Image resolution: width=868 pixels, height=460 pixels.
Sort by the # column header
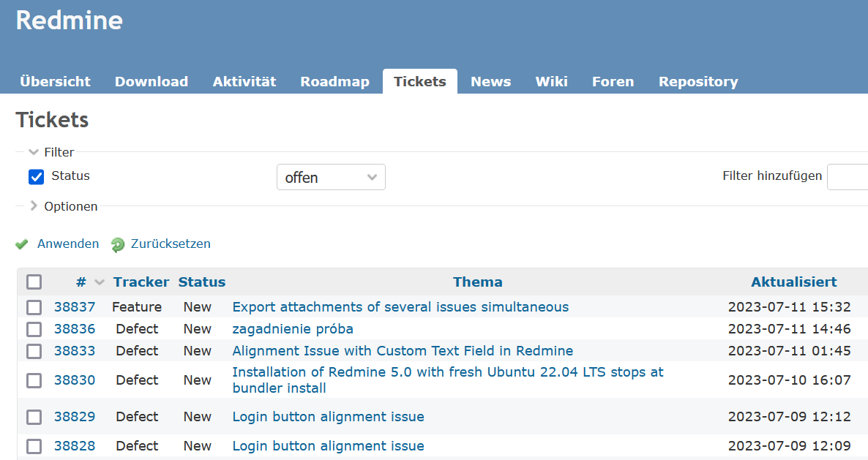coord(81,282)
